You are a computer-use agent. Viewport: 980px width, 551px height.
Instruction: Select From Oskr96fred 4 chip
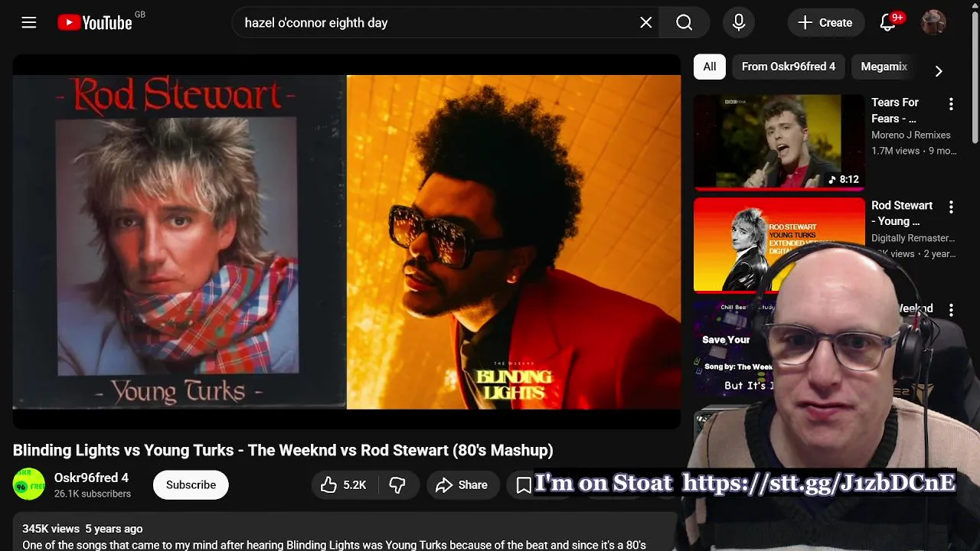tap(789, 67)
